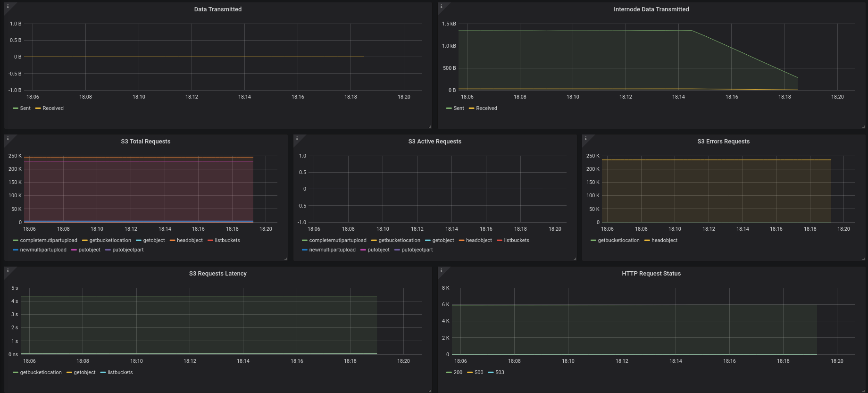Viewport: 868px width, 393px height.
Task: Open info icon on S3 Errors Requests panel
Action: point(585,138)
